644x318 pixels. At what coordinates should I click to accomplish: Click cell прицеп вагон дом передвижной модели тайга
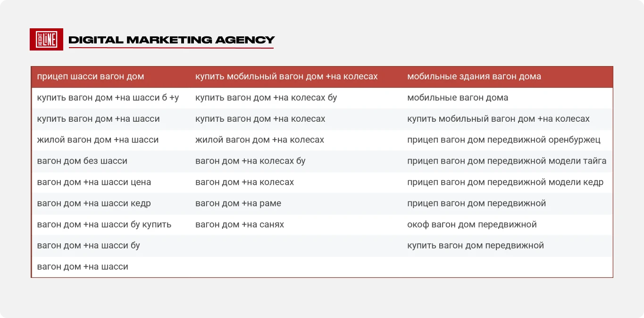pos(507,161)
